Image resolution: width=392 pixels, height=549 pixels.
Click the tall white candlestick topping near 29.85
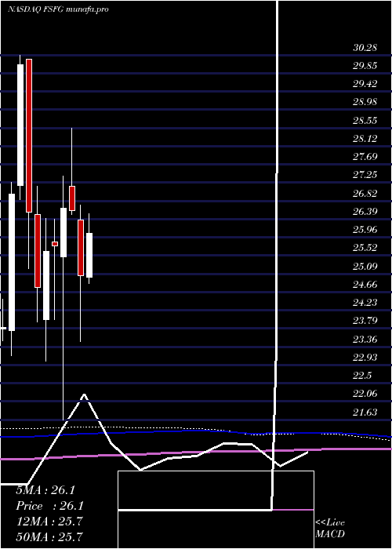pyautogui.click(x=20, y=125)
